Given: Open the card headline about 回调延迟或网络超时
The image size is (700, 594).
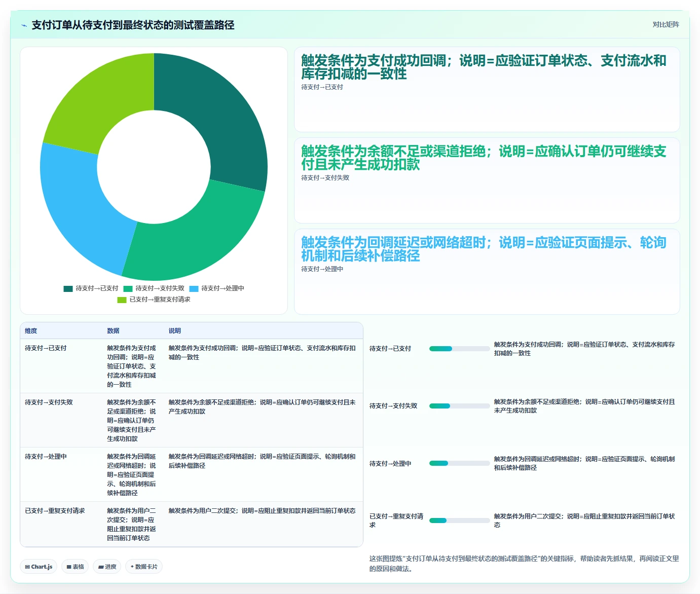Looking at the screenshot, I should pyautogui.click(x=484, y=249).
